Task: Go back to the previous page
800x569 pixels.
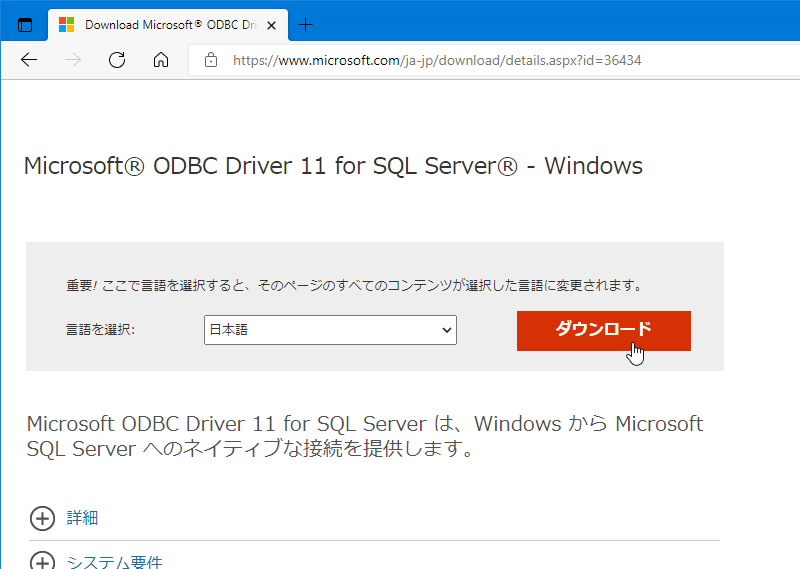Action: (29, 60)
